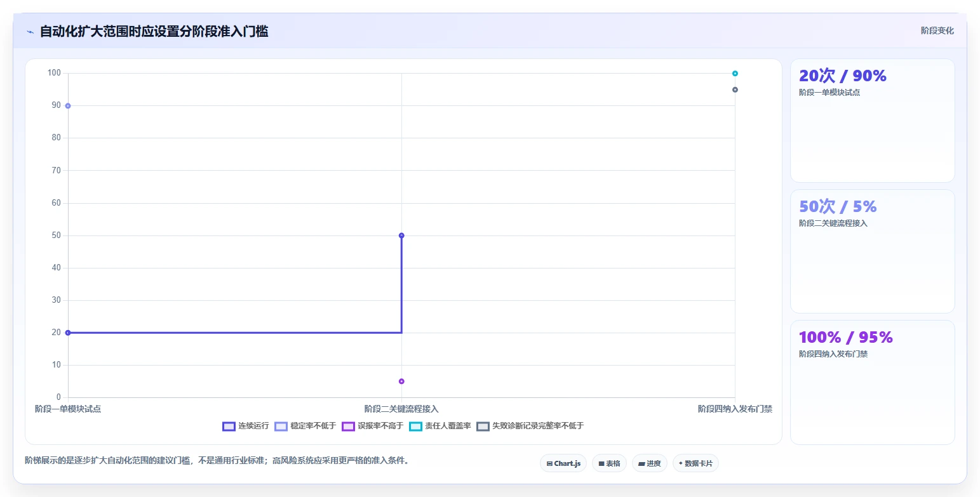Click the chart title 自动化扩大范围时应设置分阶段准入门槛

point(154,31)
